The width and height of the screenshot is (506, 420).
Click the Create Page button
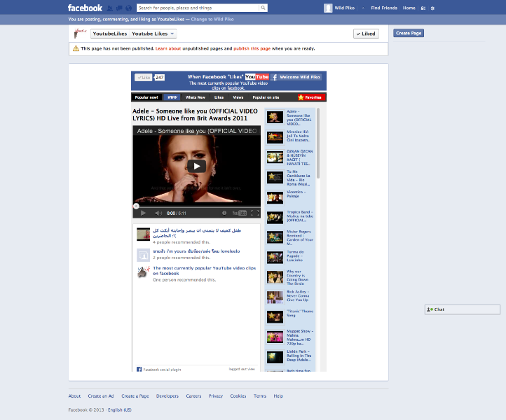(409, 33)
